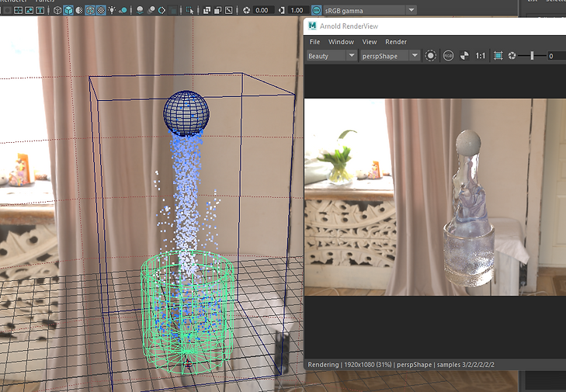Toggle X-ray overlapping squares icon

click(207, 10)
